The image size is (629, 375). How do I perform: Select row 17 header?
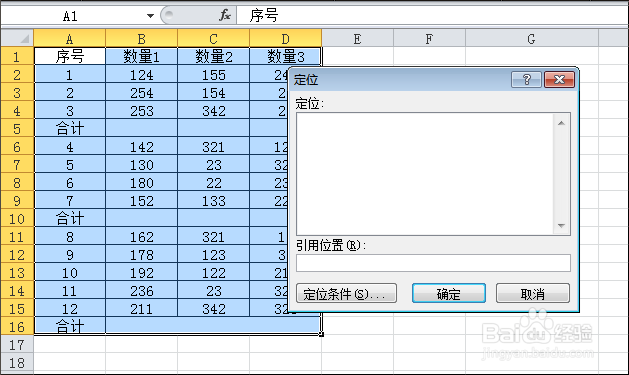(17, 345)
